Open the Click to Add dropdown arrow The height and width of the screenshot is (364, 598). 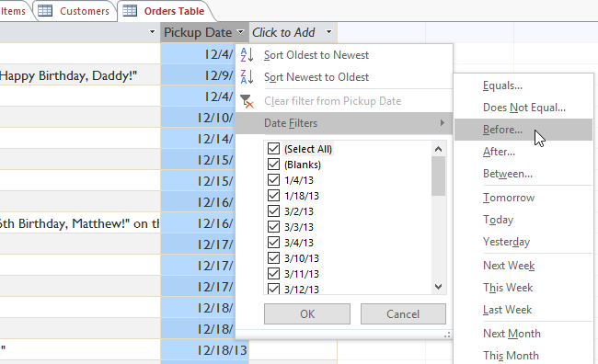(329, 32)
